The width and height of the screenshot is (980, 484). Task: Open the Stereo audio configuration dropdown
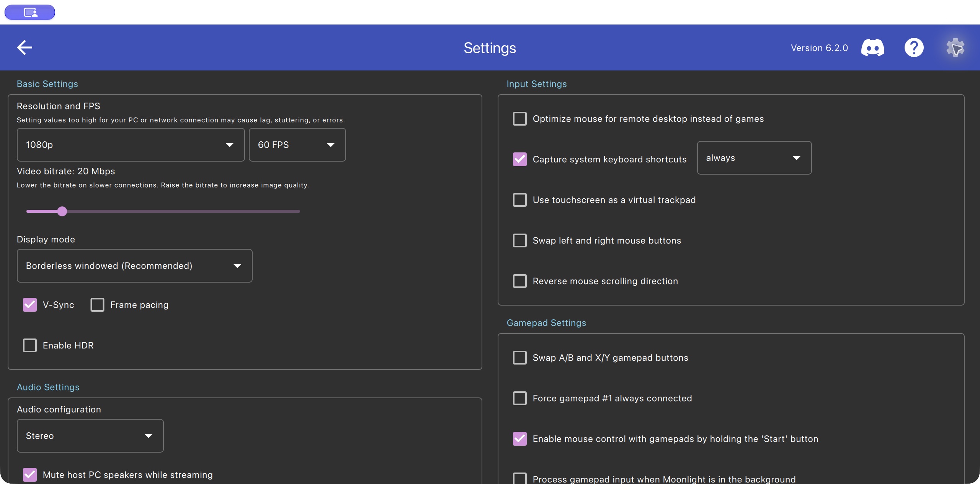[x=90, y=436]
